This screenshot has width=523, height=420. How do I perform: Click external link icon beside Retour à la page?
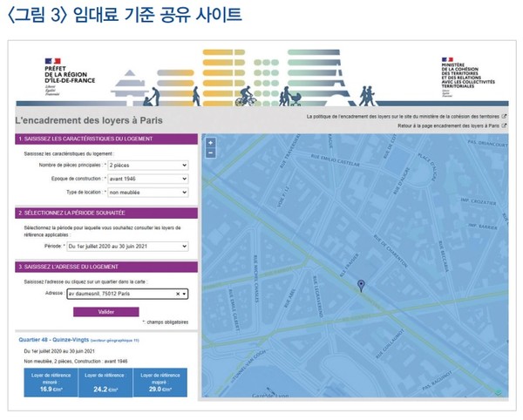505,125
